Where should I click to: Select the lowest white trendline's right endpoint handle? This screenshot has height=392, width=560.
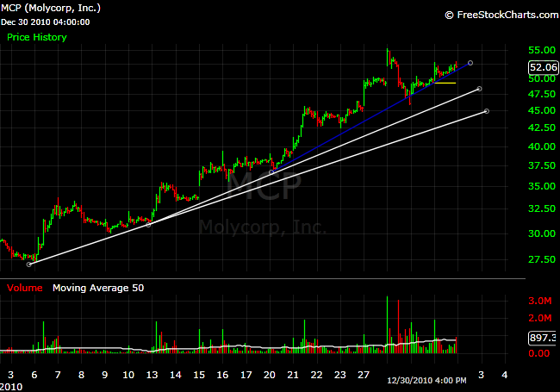click(487, 111)
